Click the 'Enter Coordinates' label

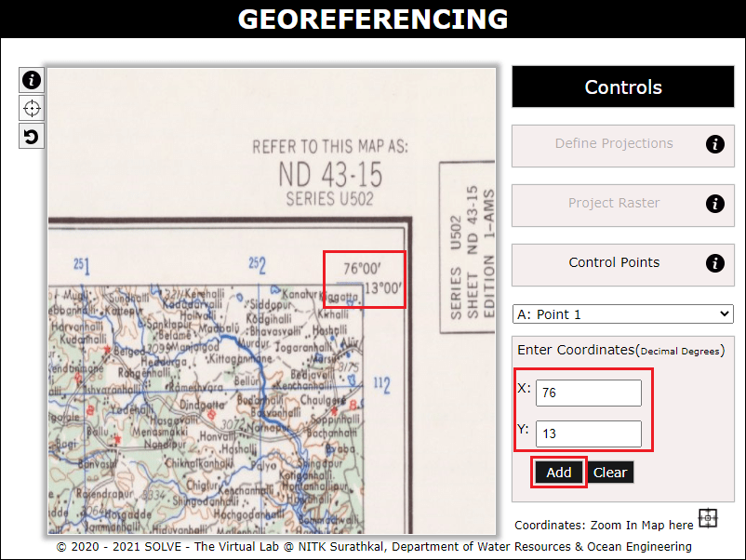click(x=620, y=350)
